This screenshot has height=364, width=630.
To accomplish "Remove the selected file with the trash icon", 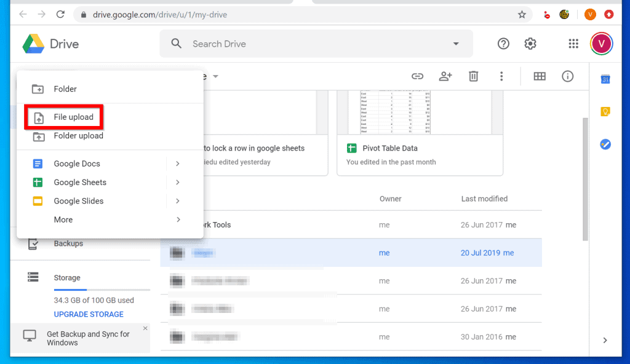I will pyautogui.click(x=473, y=76).
